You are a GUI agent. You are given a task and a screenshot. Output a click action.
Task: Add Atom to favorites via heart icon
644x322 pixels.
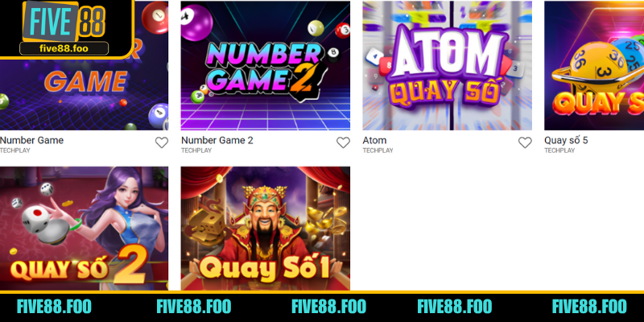pos(525,142)
